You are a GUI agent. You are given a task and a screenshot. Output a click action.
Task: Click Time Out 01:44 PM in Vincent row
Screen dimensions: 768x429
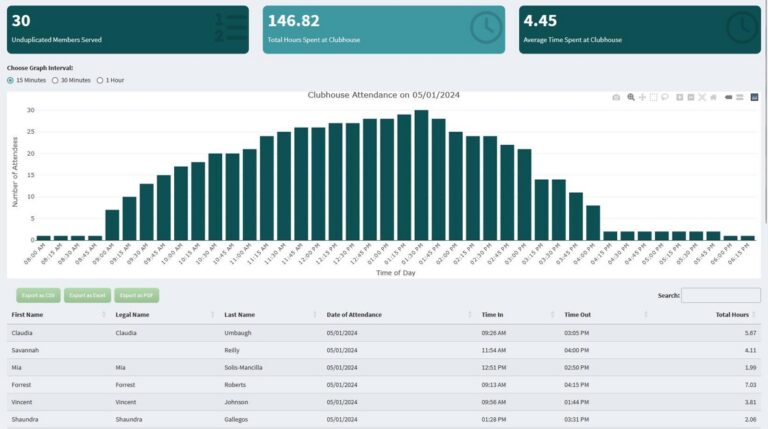click(576, 402)
